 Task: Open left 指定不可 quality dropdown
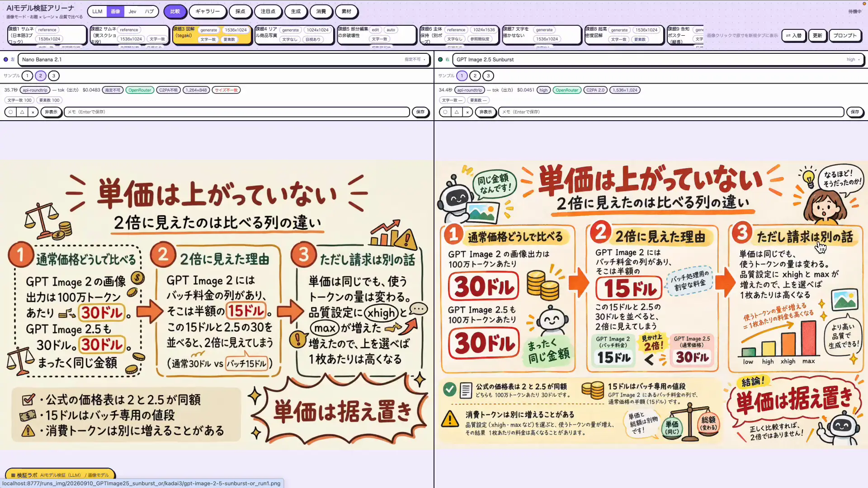415,60
